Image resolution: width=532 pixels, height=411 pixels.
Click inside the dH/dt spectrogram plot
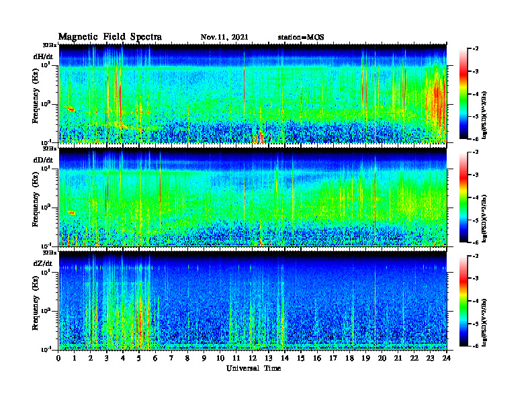pyautogui.click(x=253, y=93)
